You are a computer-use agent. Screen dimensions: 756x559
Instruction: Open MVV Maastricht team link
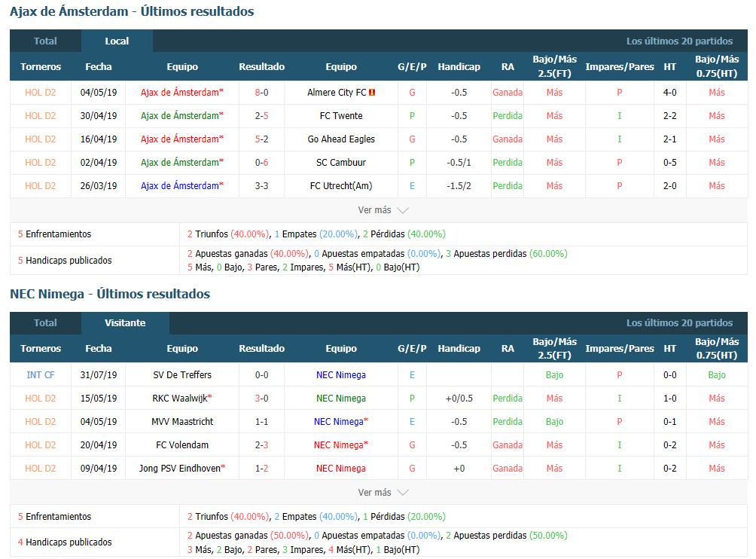point(182,422)
